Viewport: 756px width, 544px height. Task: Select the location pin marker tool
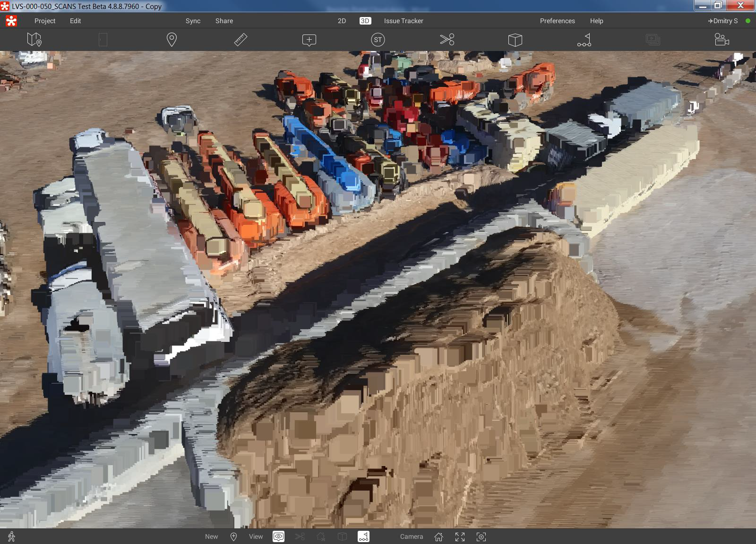click(172, 40)
